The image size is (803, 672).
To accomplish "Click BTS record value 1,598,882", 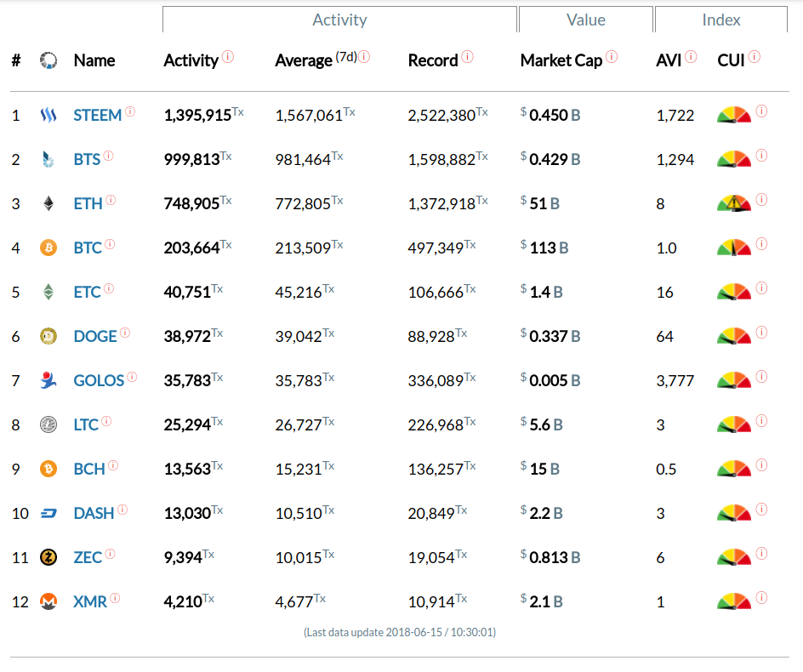I will [447, 159].
